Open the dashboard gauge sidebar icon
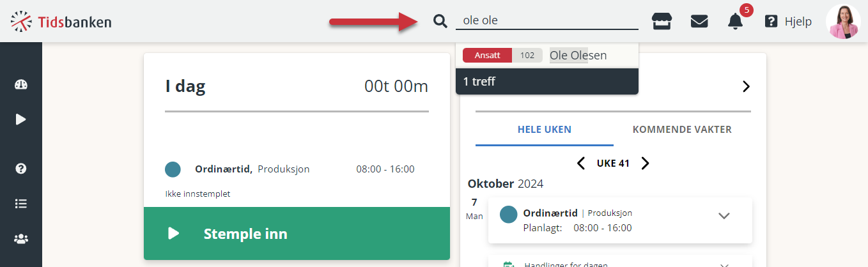868x267 pixels. pyautogui.click(x=21, y=85)
